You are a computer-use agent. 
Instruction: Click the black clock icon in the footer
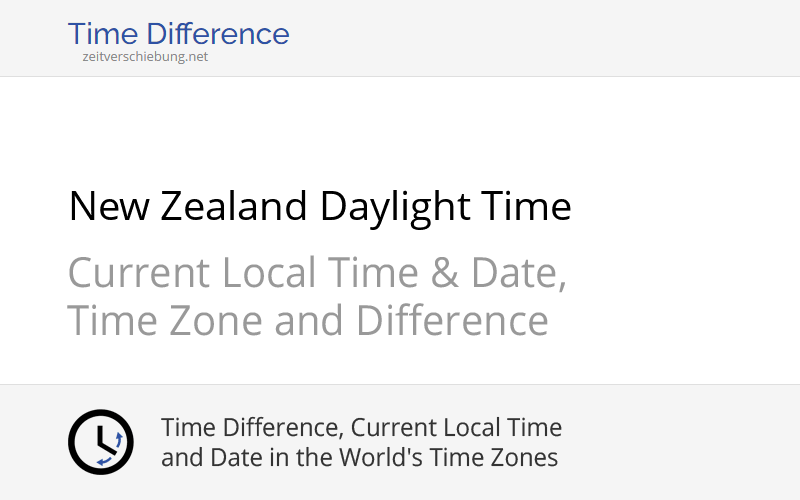(100, 442)
